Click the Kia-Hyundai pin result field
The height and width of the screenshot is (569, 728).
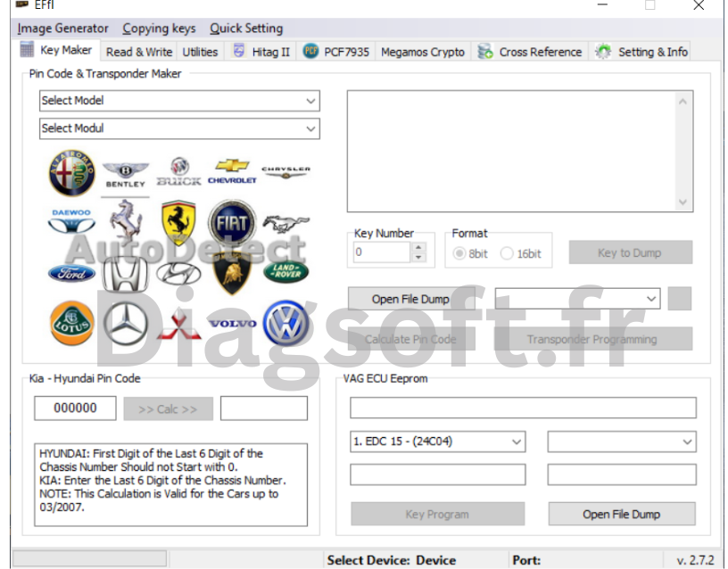point(264,408)
